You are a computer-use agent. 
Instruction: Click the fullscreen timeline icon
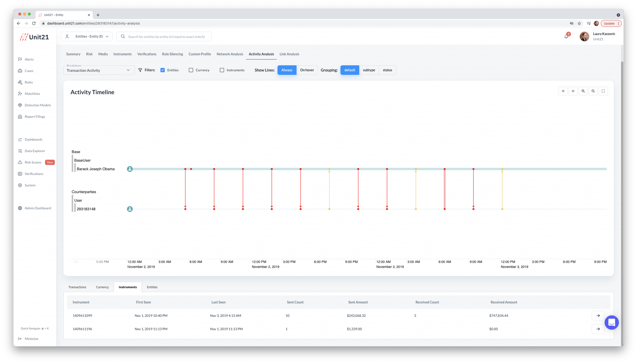pos(603,91)
